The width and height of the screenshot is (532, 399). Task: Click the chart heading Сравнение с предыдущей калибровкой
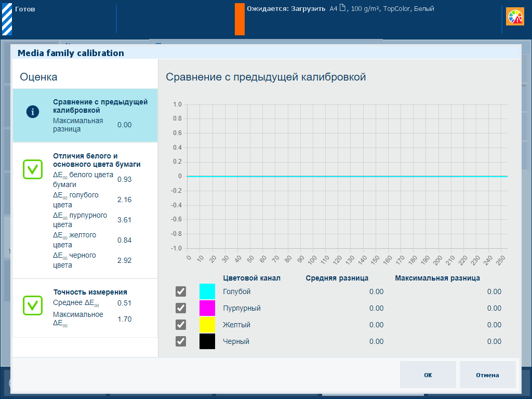(265, 77)
